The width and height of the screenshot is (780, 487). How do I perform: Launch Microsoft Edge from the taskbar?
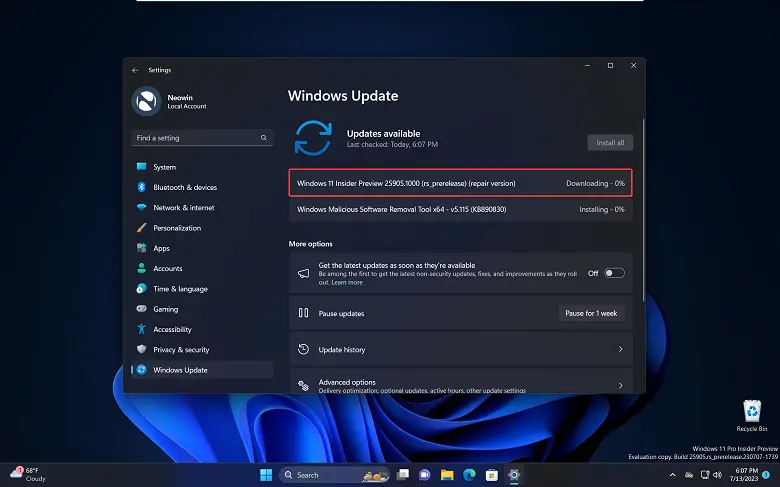click(x=469, y=475)
